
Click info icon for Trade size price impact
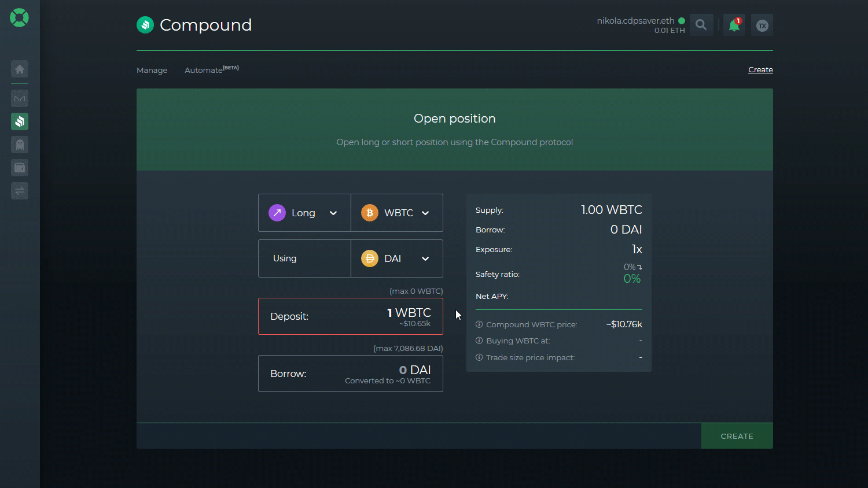479,357
